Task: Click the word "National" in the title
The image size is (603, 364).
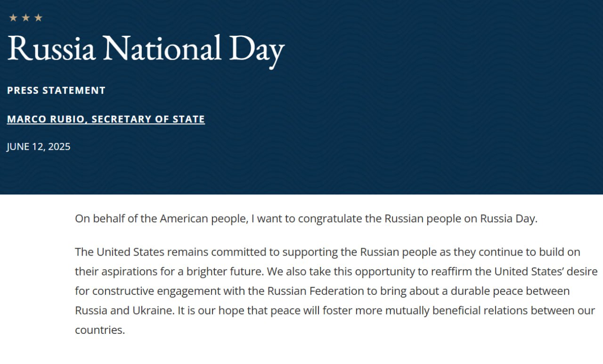Action: [x=162, y=49]
